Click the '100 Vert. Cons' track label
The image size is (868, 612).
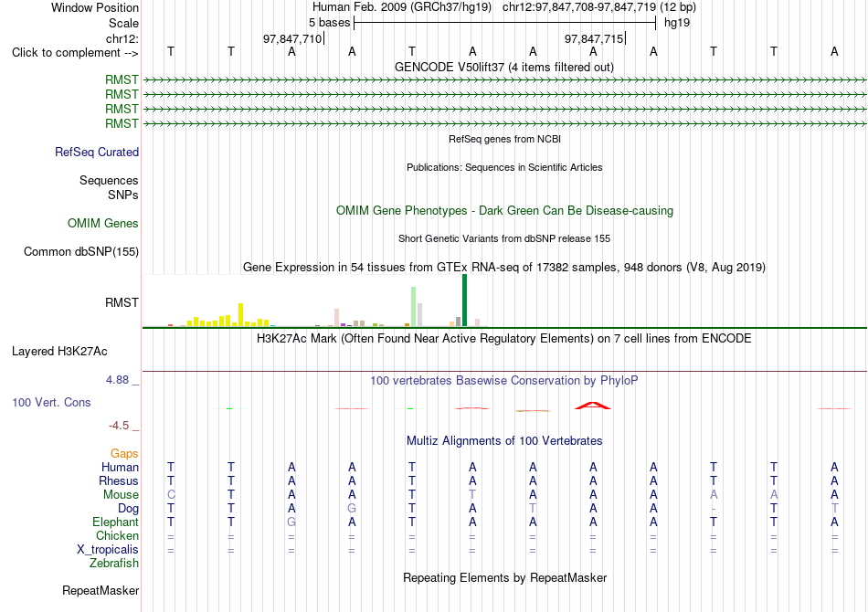click(51, 402)
